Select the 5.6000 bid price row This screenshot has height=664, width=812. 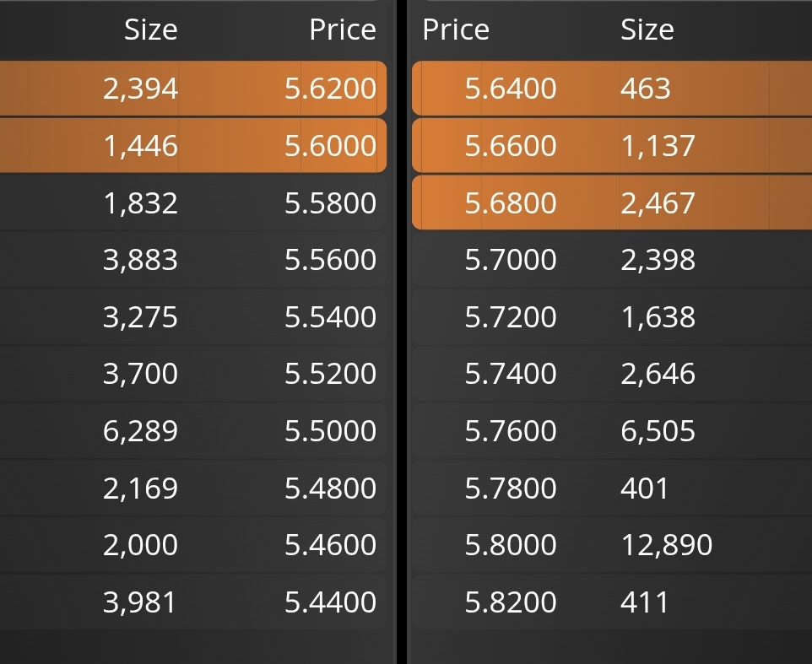coord(193,145)
